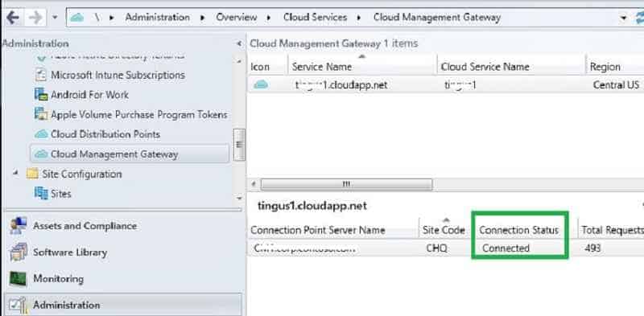Collapse the Administration navigation pane
Viewport: 644px width, 316px height.
239,43
